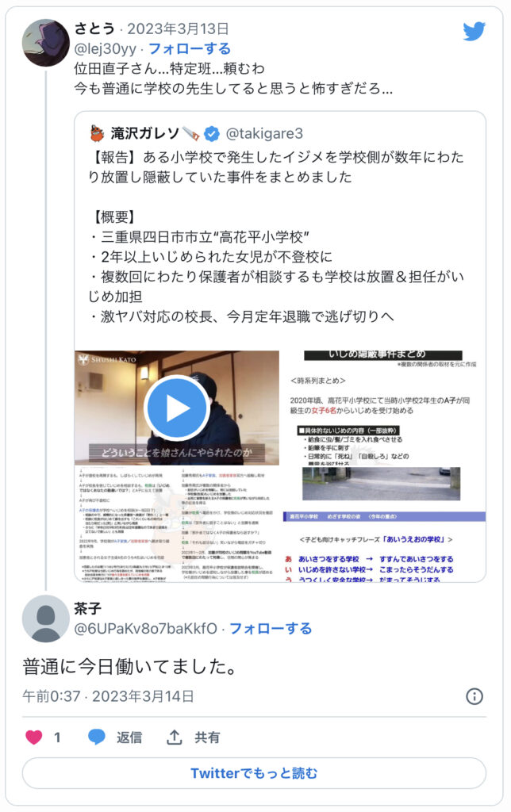Click the 2023年3月13日 date on さとう's tweet
The width and height of the screenshot is (511, 812).
pyautogui.click(x=178, y=29)
